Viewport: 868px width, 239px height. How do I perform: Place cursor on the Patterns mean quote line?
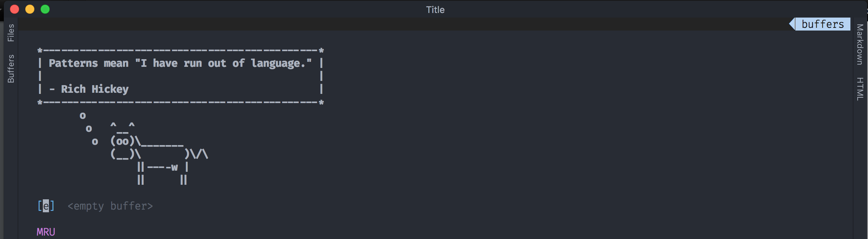pyautogui.click(x=180, y=63)
